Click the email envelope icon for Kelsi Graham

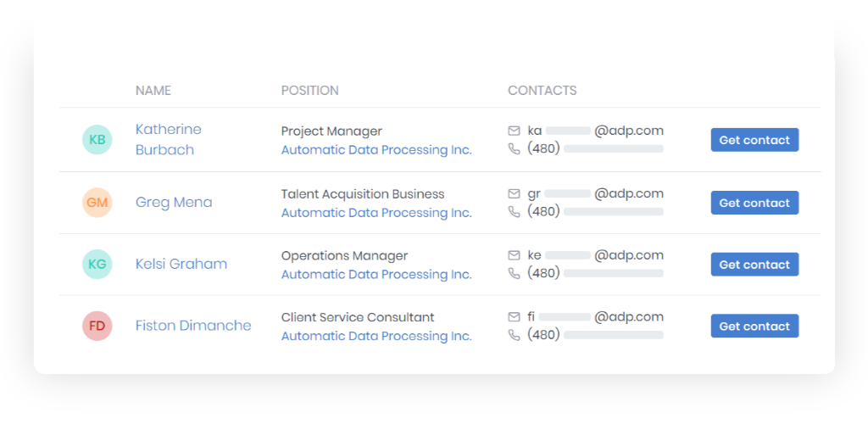[514, 255]
